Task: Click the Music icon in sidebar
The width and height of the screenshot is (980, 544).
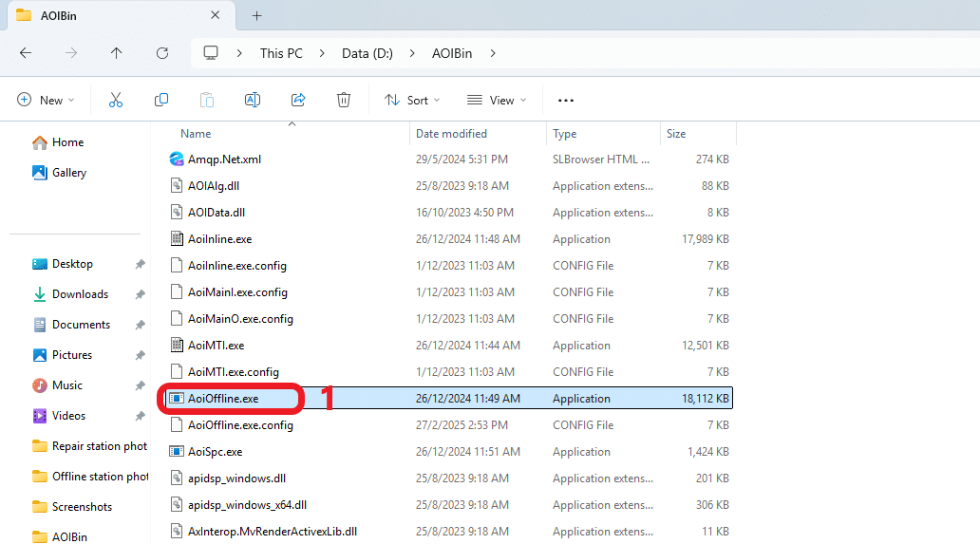Action: [x=40, y=385]
